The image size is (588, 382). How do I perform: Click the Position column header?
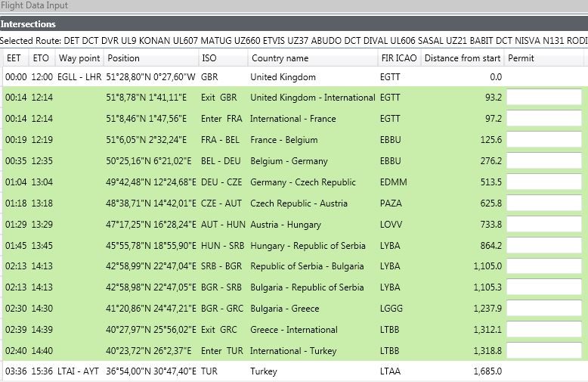pyautogui.click(x=124, y=58)
